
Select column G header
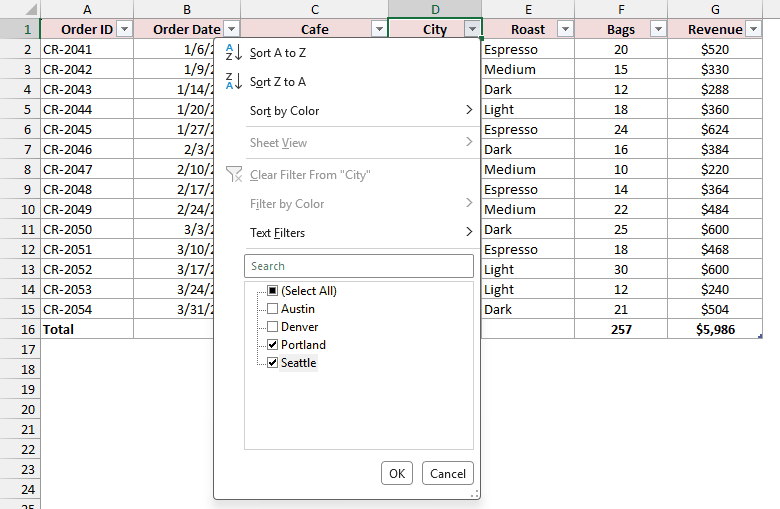(x=715, y=9)
